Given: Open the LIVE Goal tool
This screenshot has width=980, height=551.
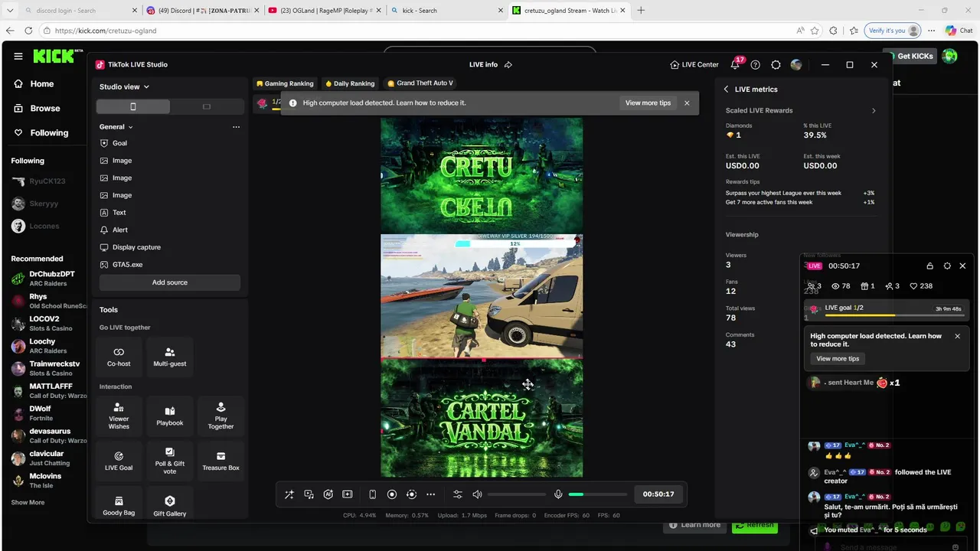Looking at the screenshot, I should 119,461.
